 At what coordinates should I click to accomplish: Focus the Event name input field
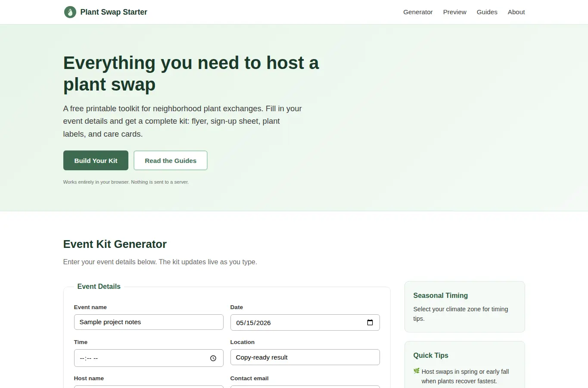[149, 322]
